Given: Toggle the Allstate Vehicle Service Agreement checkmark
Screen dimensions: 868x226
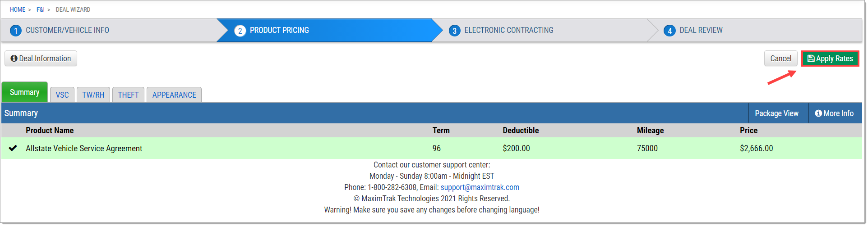Looking at the screenshot, I should [13, 148].
